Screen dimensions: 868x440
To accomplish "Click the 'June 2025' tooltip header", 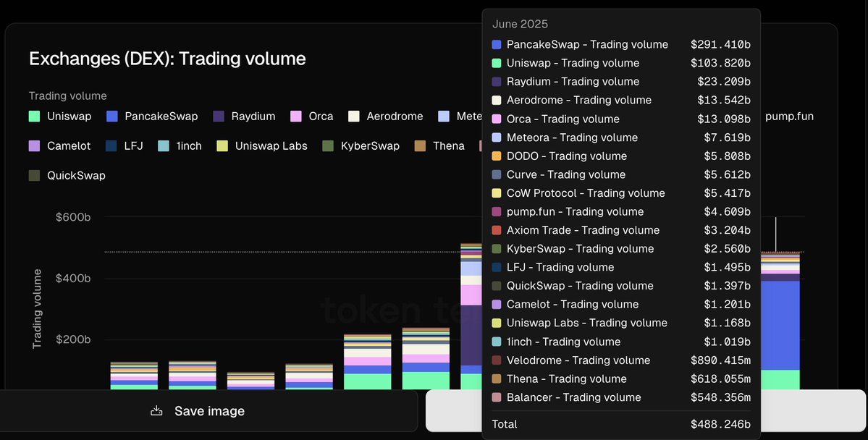I will (x=520, y=24).
